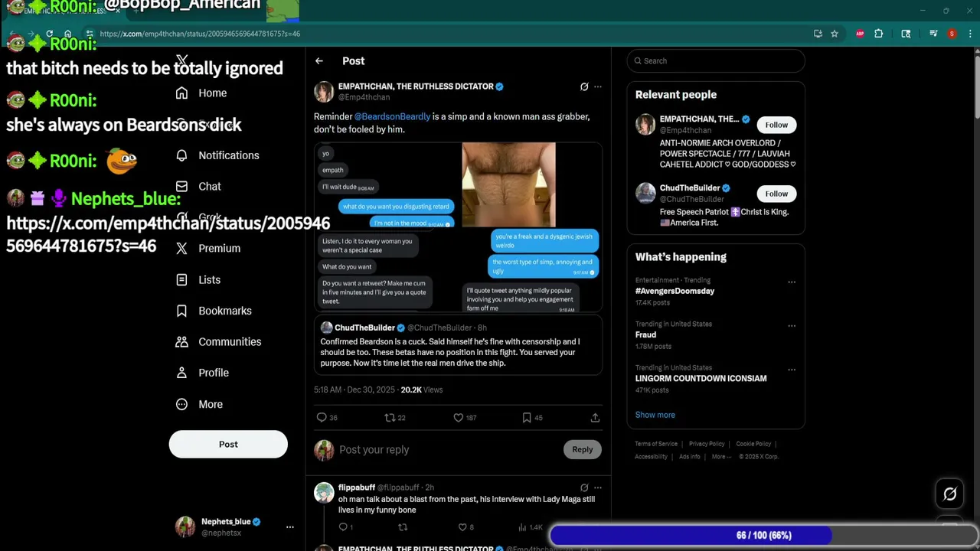
Task: Reply to flippabuff's comment
Action: click(x=343, y=527)
